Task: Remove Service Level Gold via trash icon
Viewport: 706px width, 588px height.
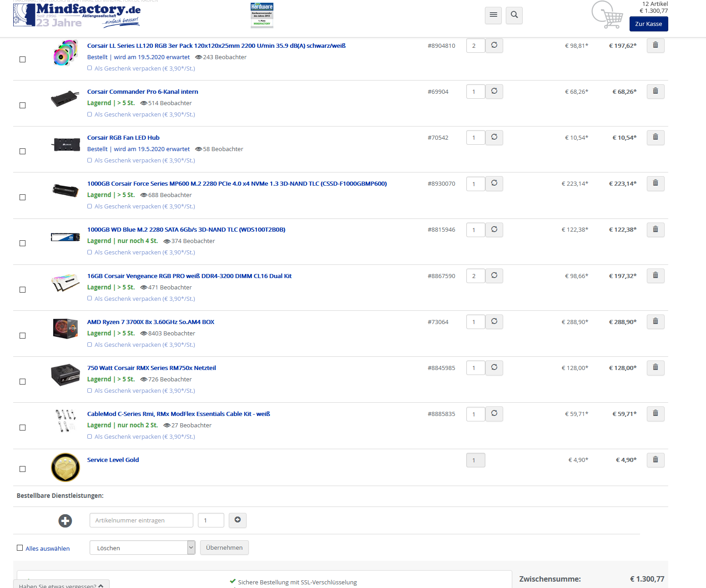Action: (656, 460)
